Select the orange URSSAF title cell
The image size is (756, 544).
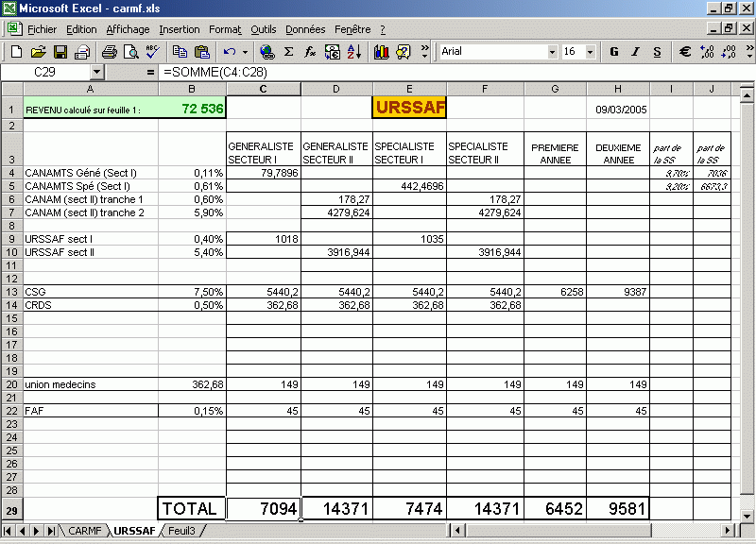pos(409,108)
